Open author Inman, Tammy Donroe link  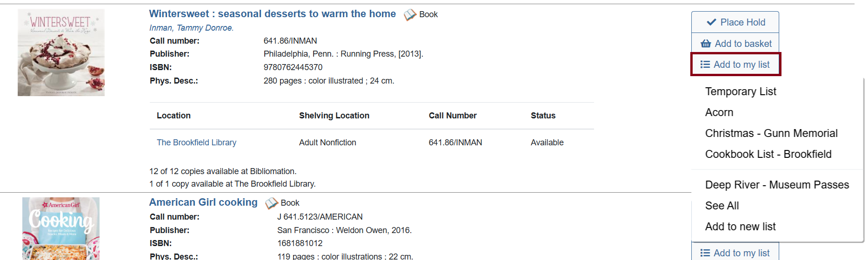click(191, 28)
